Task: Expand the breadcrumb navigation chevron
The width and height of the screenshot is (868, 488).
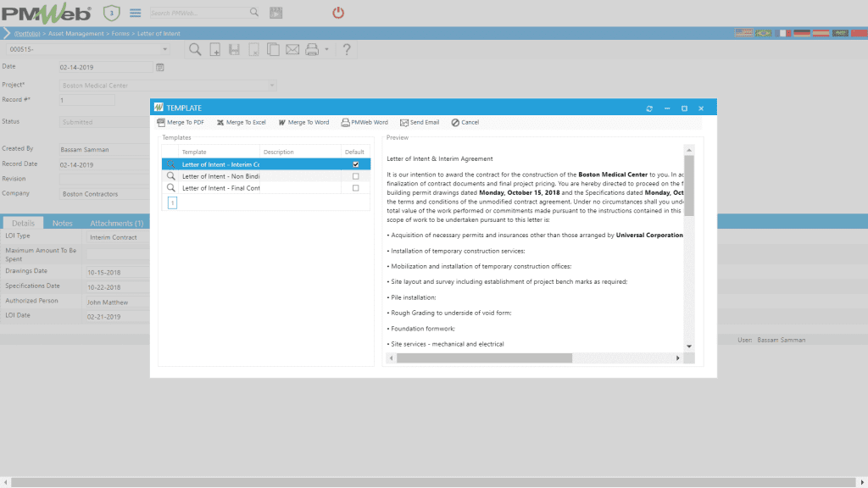Action: coord(7,34)
